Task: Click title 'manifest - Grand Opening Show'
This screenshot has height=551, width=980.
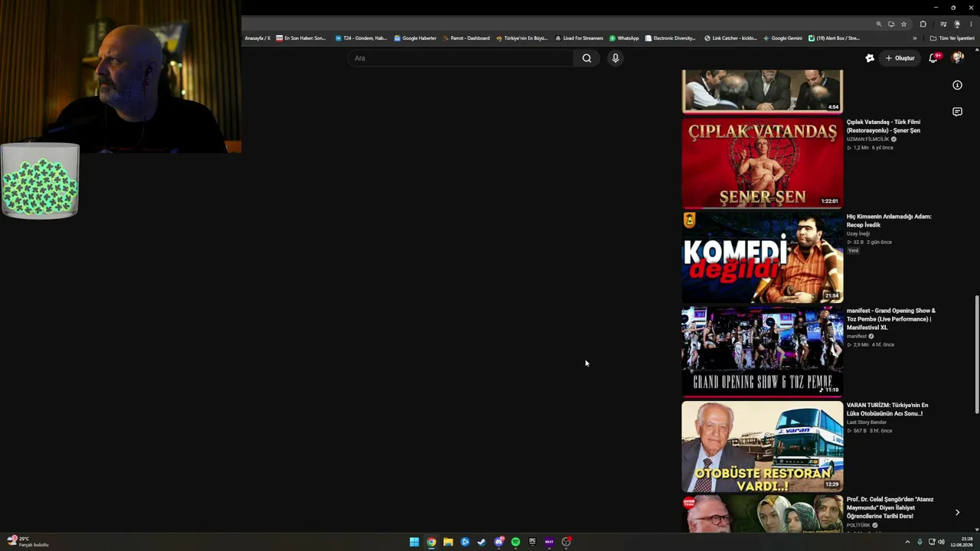Action: click(x=891, y=318)
